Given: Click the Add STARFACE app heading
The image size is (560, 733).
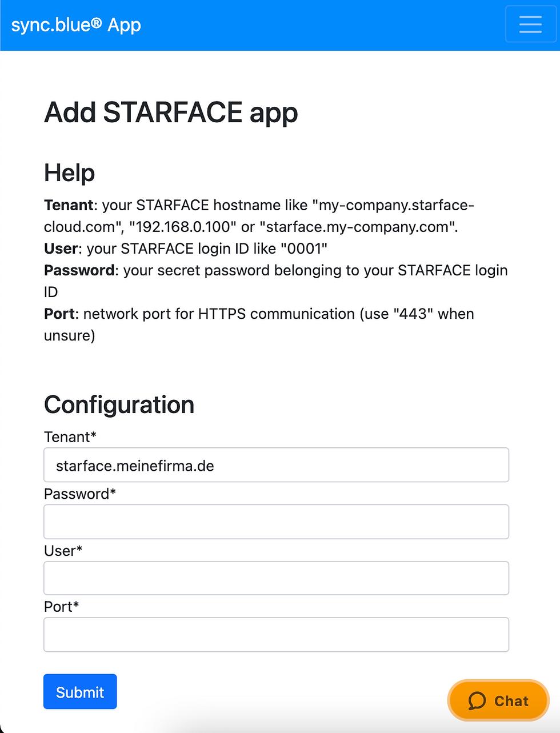Looking at the screenshot, I should click(x=171, y=113).
